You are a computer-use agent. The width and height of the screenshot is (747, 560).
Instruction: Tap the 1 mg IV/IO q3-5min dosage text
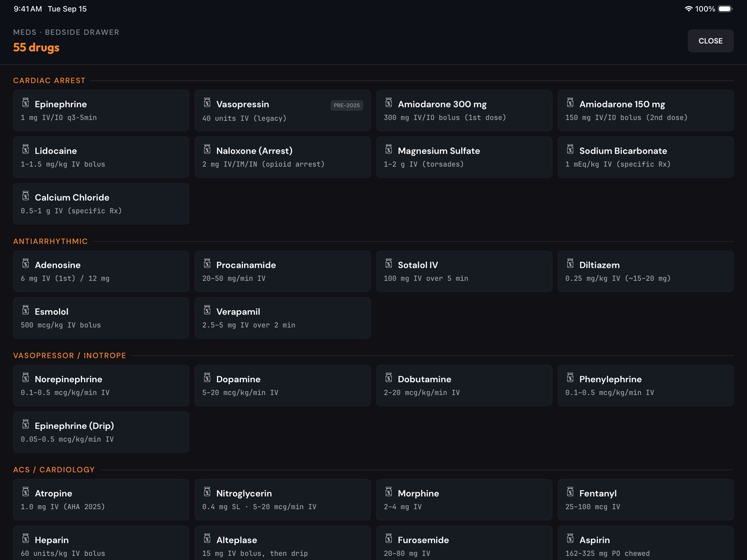point(59,118)
